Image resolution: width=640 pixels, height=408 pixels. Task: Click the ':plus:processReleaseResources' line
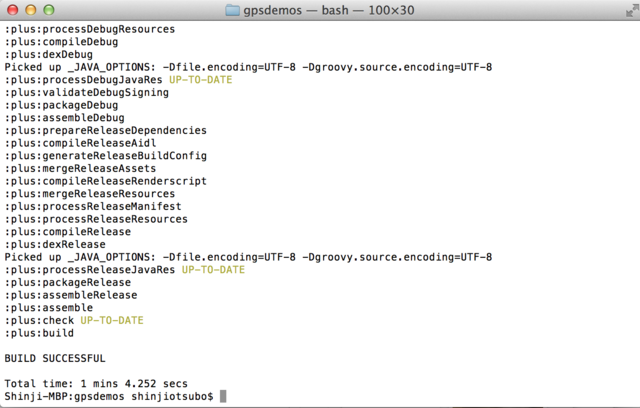click(96, 219)
